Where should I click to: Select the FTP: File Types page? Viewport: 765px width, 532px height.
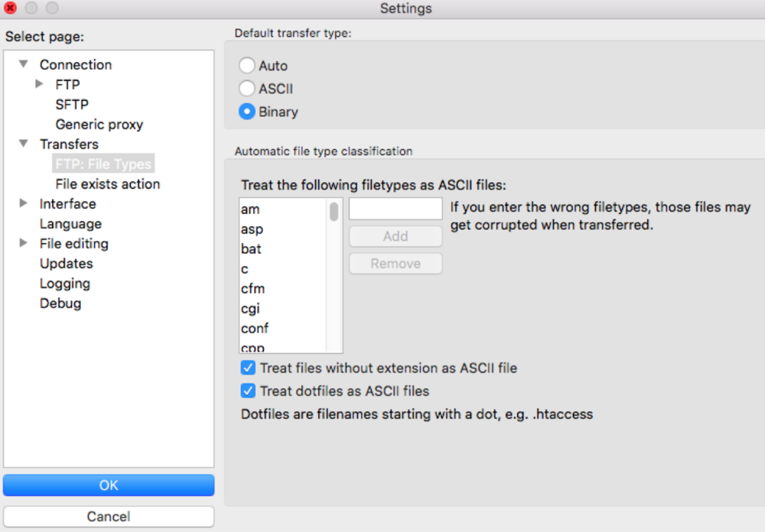pos(103,164)
